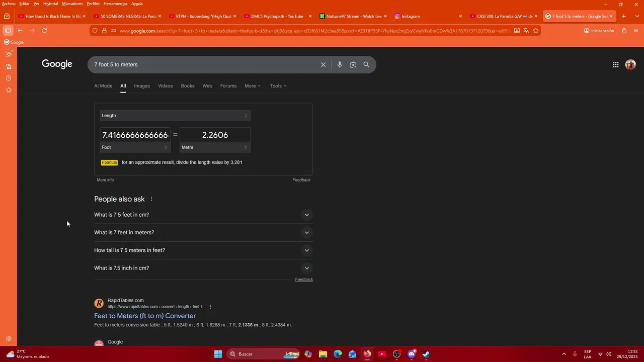644x362 pixels.
Task: Open Discord from taskbar
Action: (x=412, y=354)
